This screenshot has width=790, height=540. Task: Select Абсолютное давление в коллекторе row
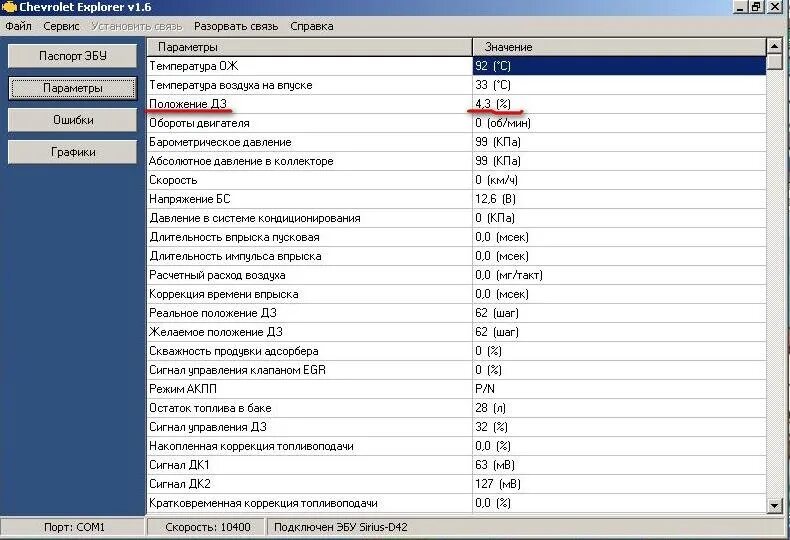[456, 161]
